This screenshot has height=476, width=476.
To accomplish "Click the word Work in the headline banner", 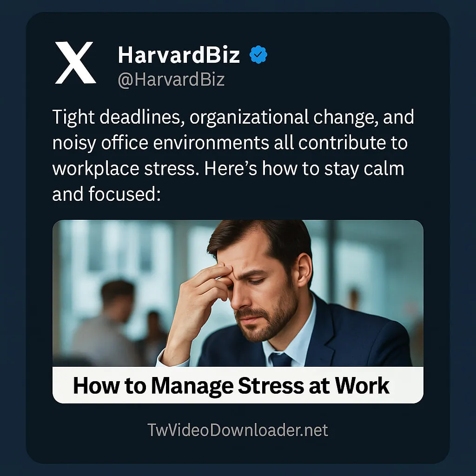I will click(x=362, y=386).
